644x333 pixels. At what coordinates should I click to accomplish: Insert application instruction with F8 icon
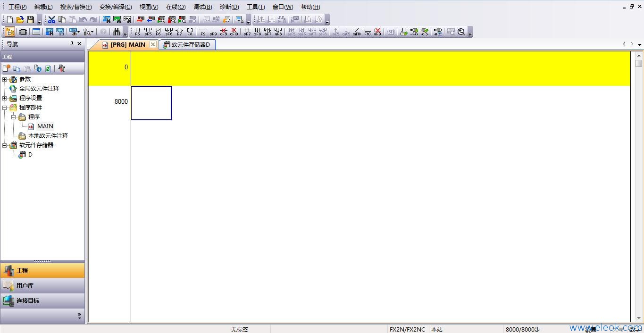[189, 32]
